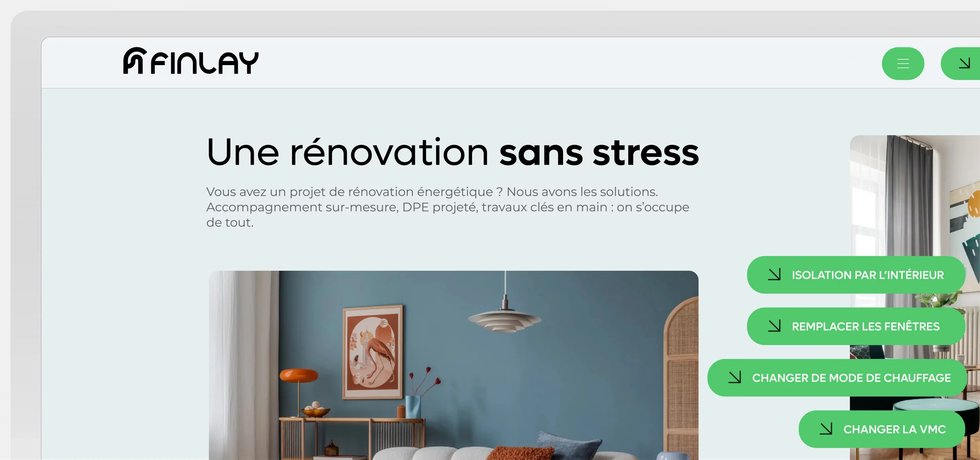Click the hanging pendant lamp in the photo
This screenshot has height=460, width=980.
505,314
